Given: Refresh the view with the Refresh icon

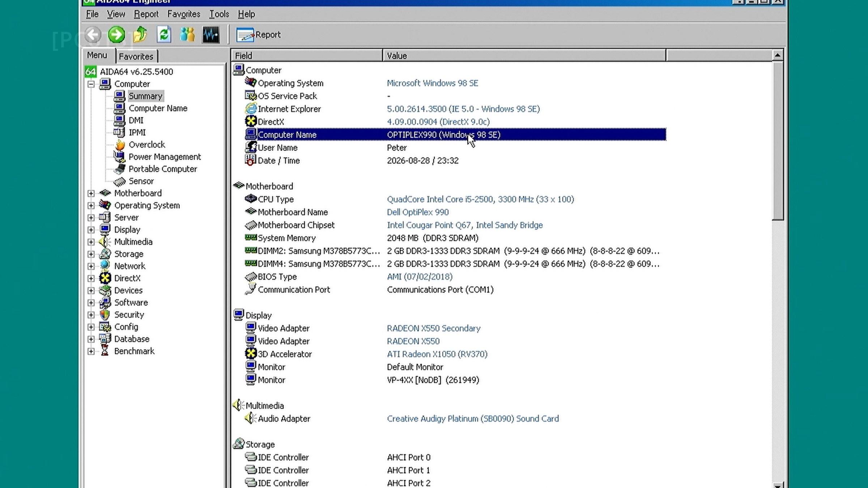Looking at the screenshot, I should click(x=164, y=35).
